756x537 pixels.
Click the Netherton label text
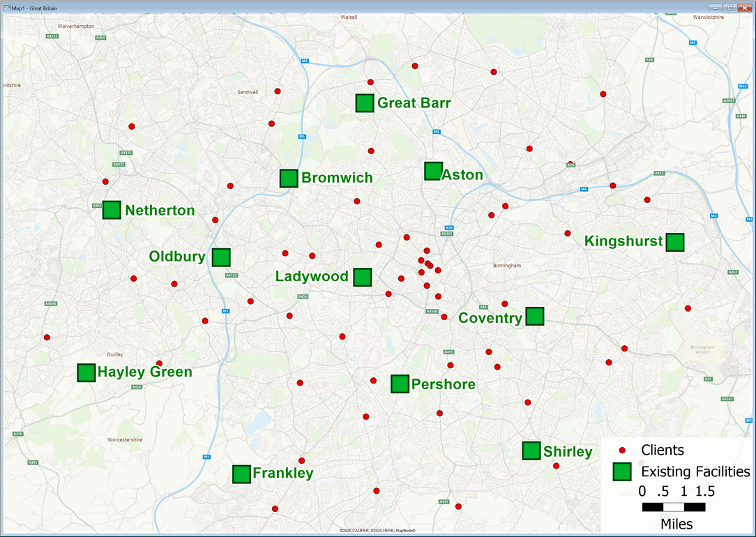coord(160,210)
